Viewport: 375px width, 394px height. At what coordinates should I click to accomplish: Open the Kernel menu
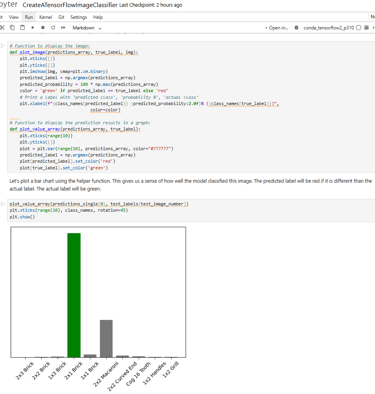click(x=45, y=17)
